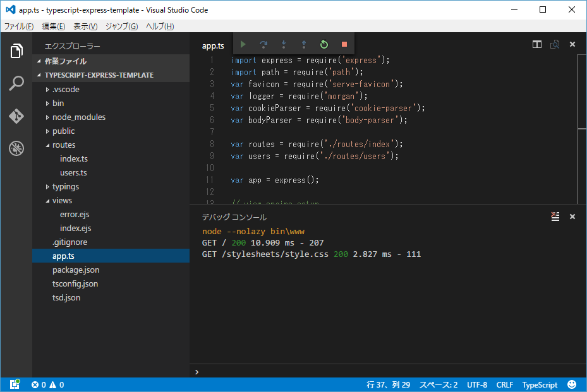Open the ジャンプ(G) menu
Screen dimensions: 587x392
tap(122, 26)
